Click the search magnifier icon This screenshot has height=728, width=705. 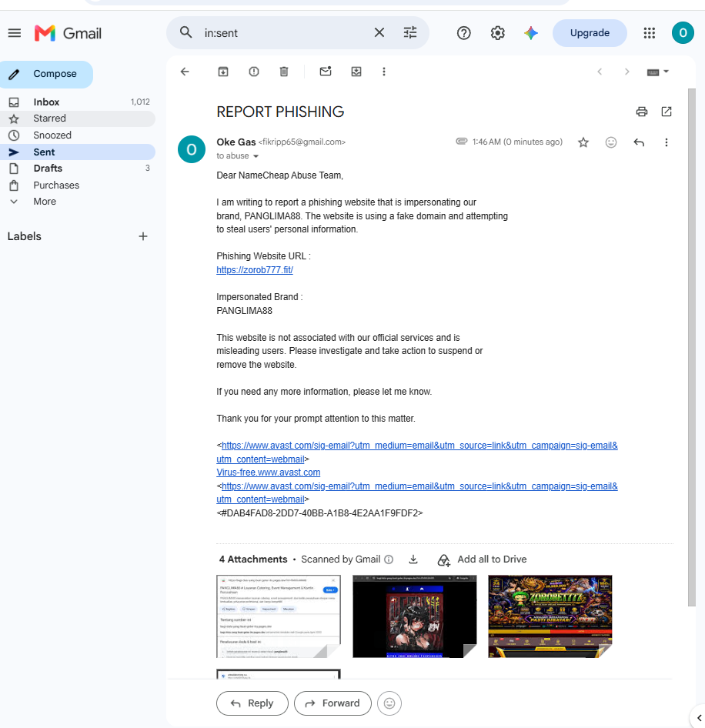click(185, 32)
